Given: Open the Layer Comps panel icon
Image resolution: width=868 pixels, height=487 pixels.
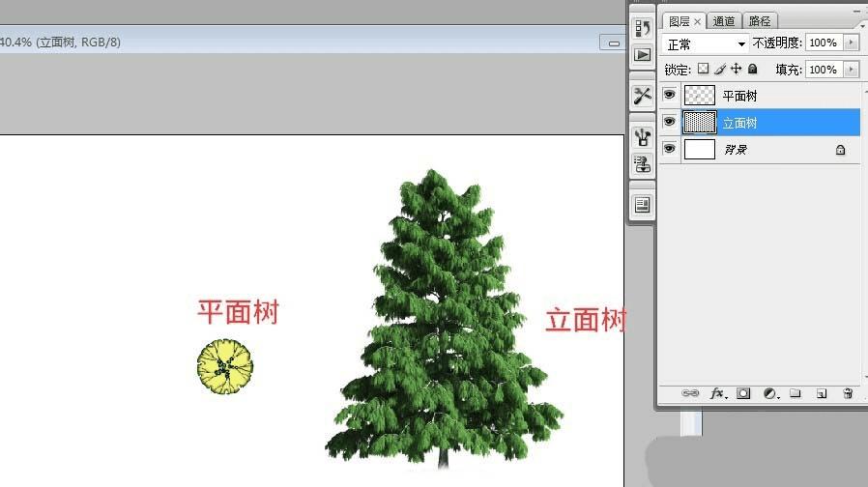Looking at the screenshot, I should pos(642,205).
